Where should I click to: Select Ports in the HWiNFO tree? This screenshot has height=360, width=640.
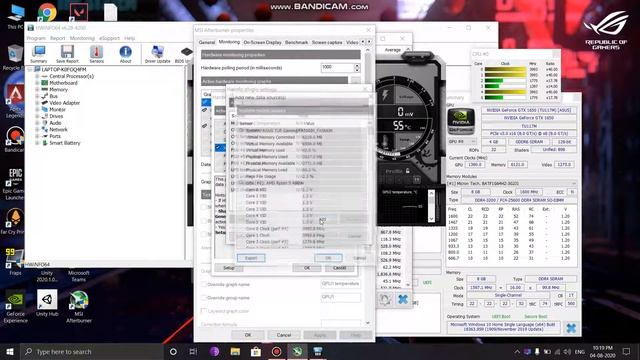pyautogui.click(x=55, y=136)
